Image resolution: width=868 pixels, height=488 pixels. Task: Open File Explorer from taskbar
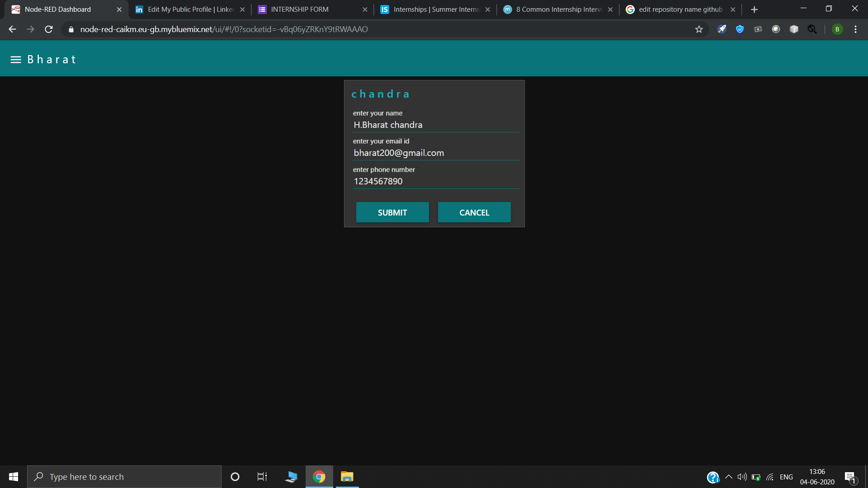(x=347, y=477)
